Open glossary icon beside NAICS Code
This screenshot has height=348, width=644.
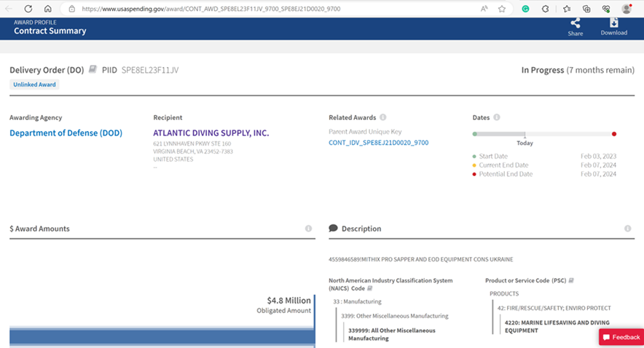pyautogui.click(x=369, y=288)
